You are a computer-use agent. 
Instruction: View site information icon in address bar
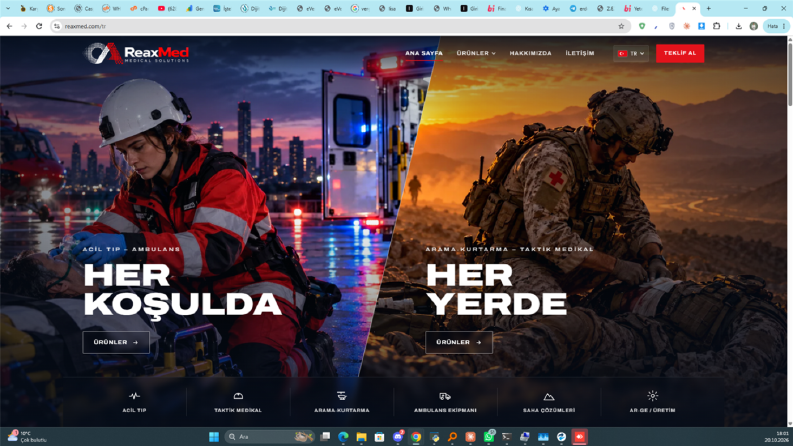tap(57, 26)
